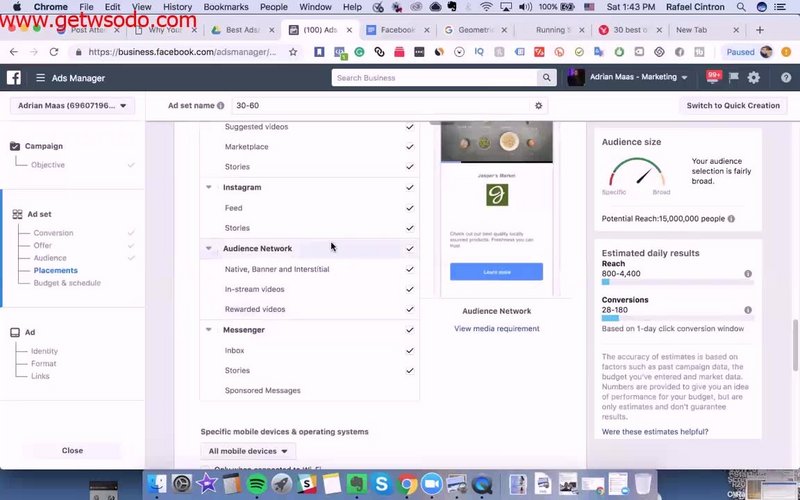
Task: Open the Adrian Maas account dropdown
Action: click(72, 106)
